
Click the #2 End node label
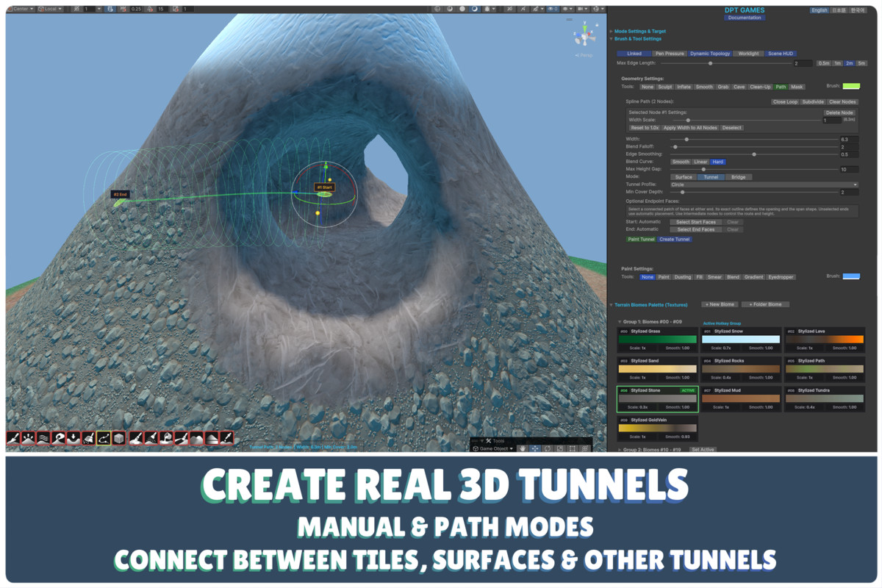point(120,195)
